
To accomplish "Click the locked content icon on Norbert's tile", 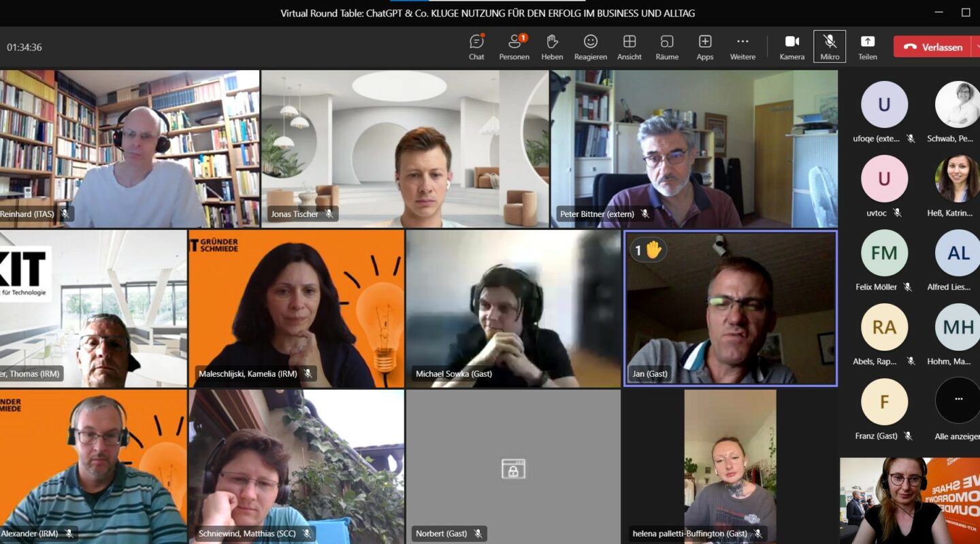I will (x=513, y=469).
